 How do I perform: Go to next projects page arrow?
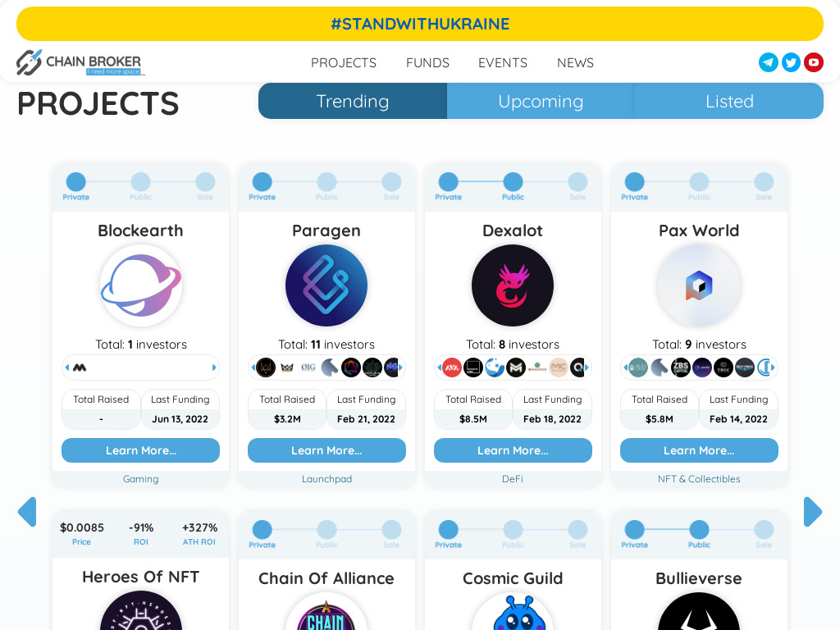813,512
